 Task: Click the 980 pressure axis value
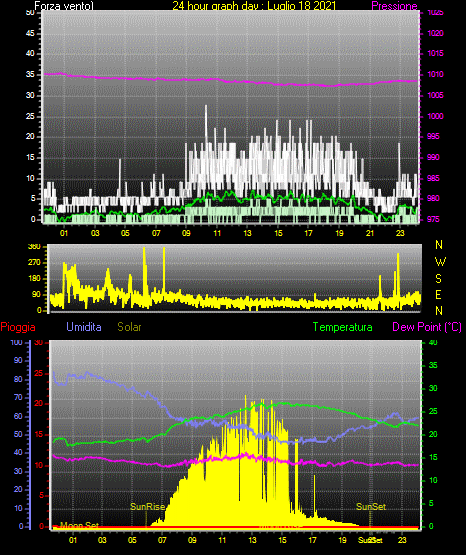(434, 198)
